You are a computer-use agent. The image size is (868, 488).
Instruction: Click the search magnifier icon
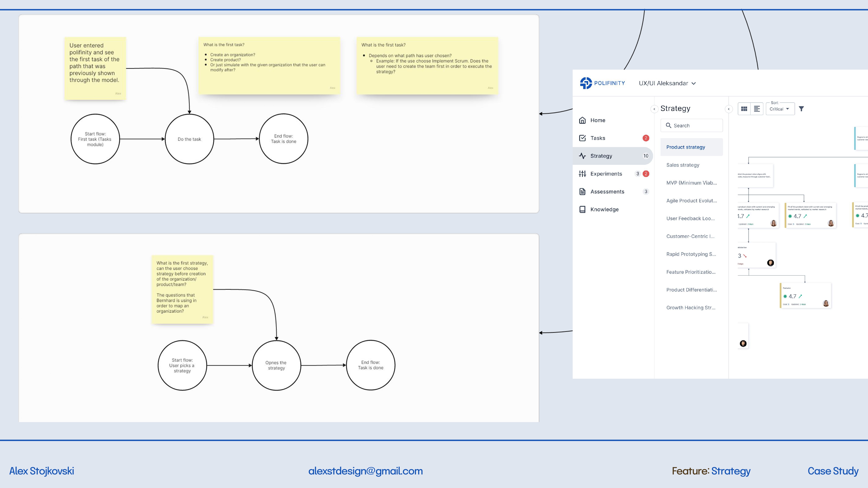(669, 125)
